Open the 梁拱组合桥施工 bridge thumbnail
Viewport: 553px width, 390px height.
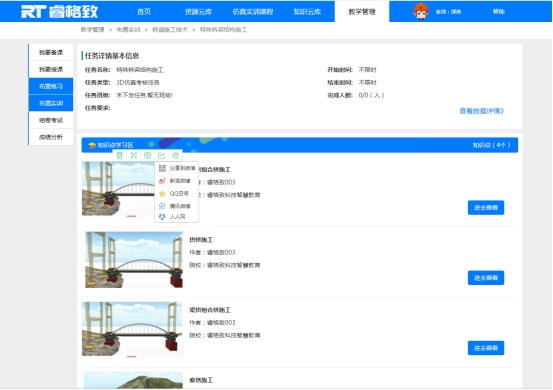click(x=132, y=329)
